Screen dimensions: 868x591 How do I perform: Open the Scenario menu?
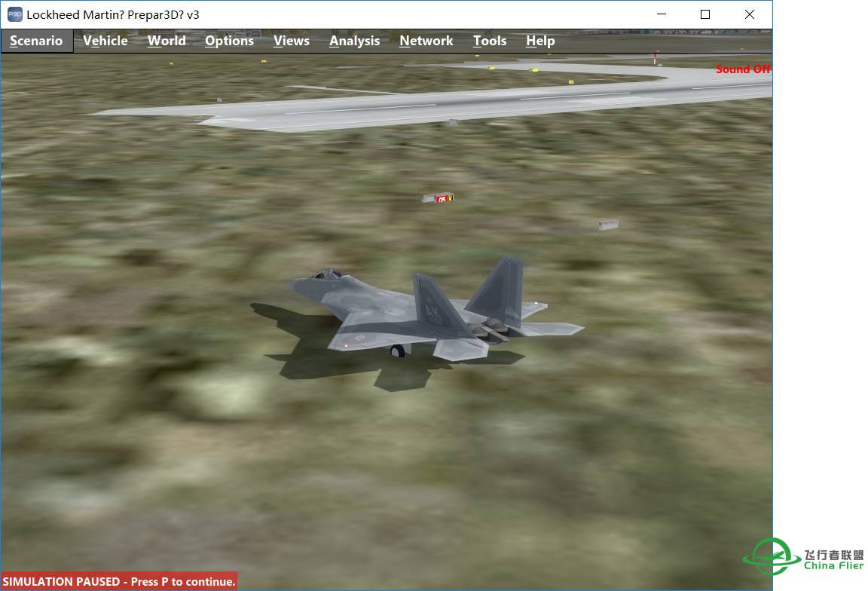pos(36,41)
